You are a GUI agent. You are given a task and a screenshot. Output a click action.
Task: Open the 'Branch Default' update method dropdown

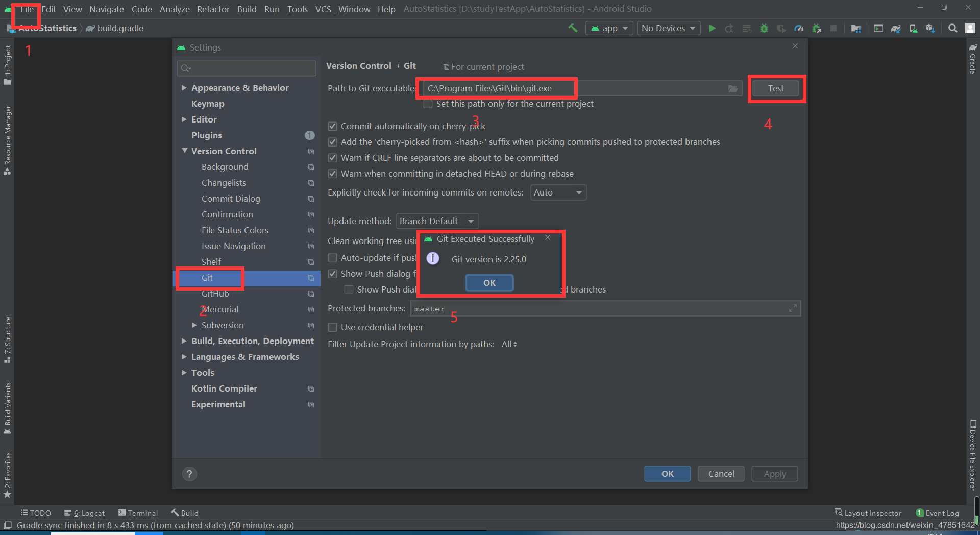pyautogui.click(x=437, y=221)
